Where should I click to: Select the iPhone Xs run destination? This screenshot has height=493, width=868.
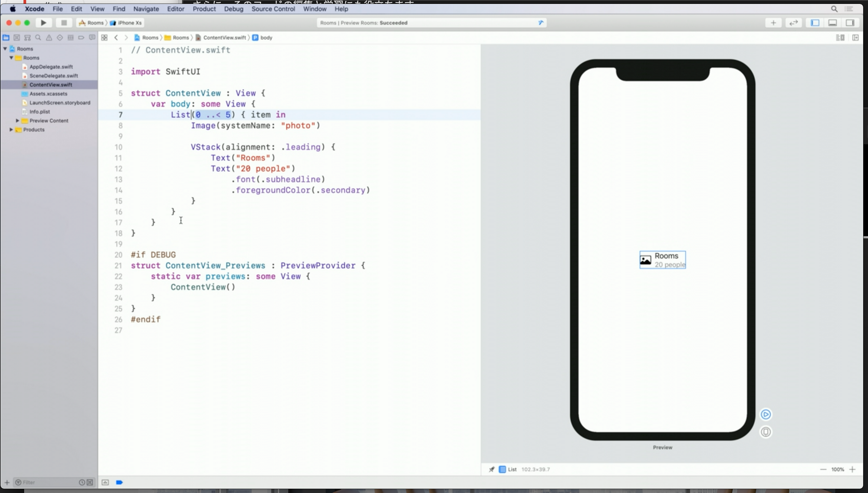tap(129, 23)
